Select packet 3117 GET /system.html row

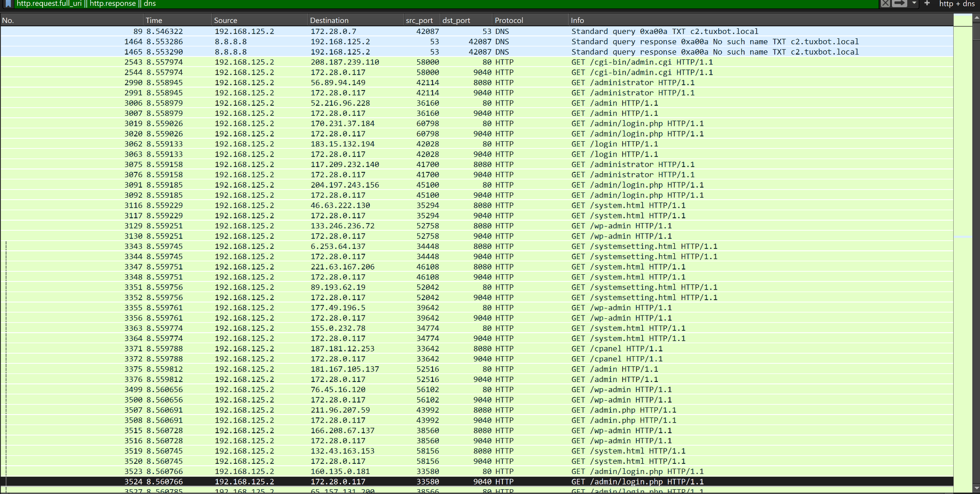click(477, 215)
